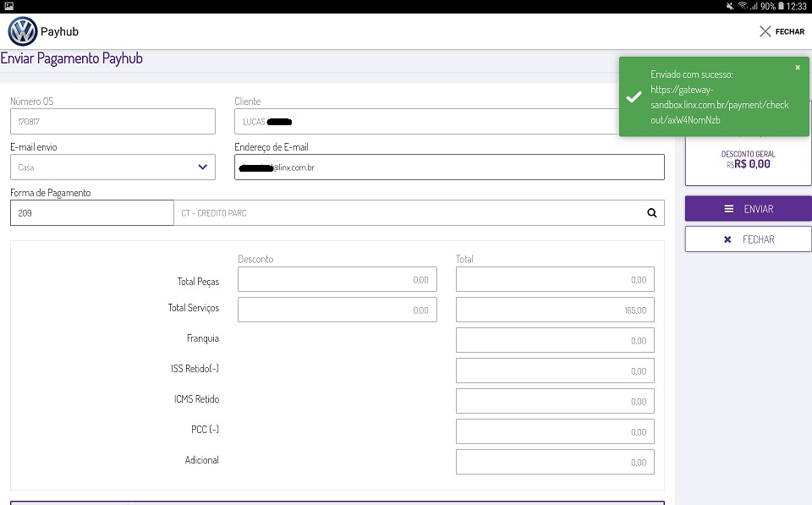Screen dimensions: 812x505
Task: Dismiss the green success notification
Action: [x=798, y=68]
